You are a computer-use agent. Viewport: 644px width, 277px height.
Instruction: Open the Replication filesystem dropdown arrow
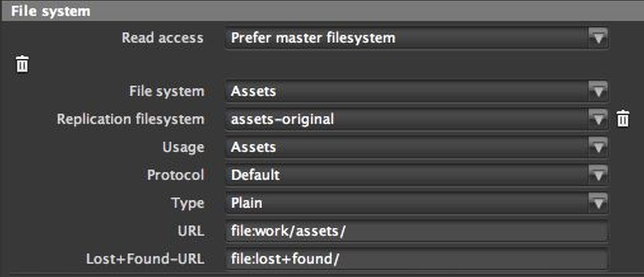(599, 119)
